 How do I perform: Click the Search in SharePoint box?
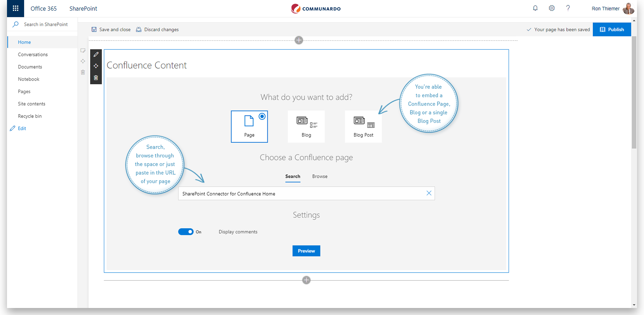pyautogui.click(x=42, y=24)
